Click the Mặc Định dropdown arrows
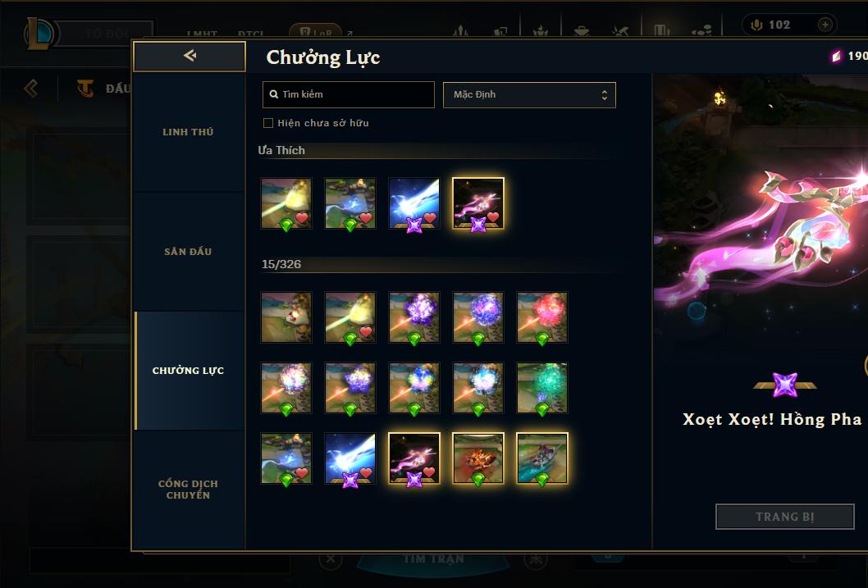Image resolution: width=868 pixels, height=588 pixels. click(605, 94)
